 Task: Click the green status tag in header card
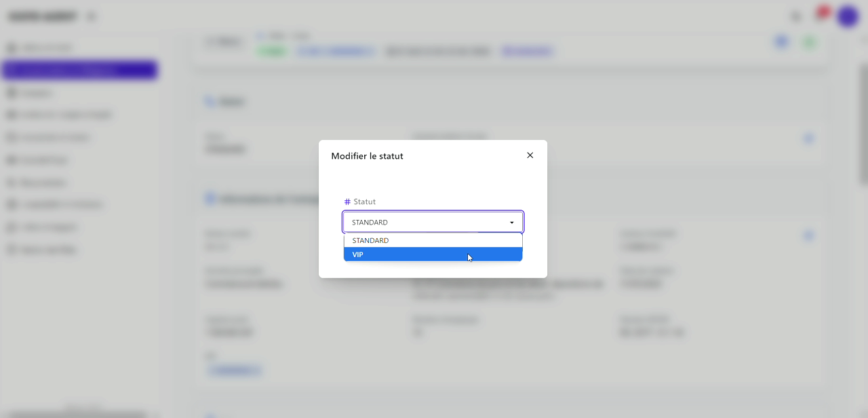tap(272, 51)
